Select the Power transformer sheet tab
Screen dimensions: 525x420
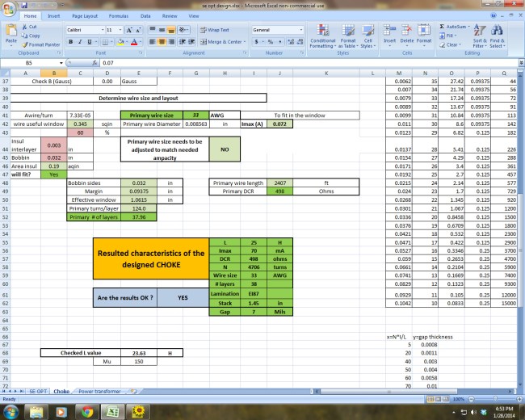point(100,391)
